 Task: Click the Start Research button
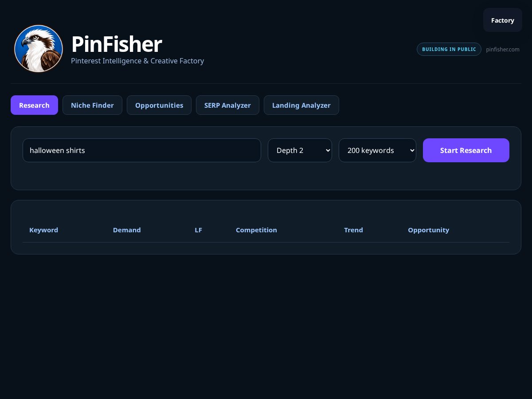coord(466,150)
